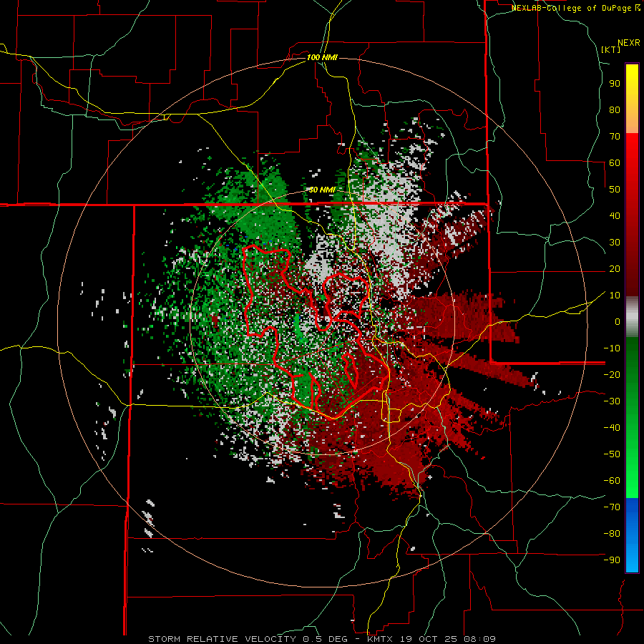Image resolution: width=644 pixels, height=644 pixels.
Task: Click the 100 NMI range ring label
Action: tap(322, 57)
